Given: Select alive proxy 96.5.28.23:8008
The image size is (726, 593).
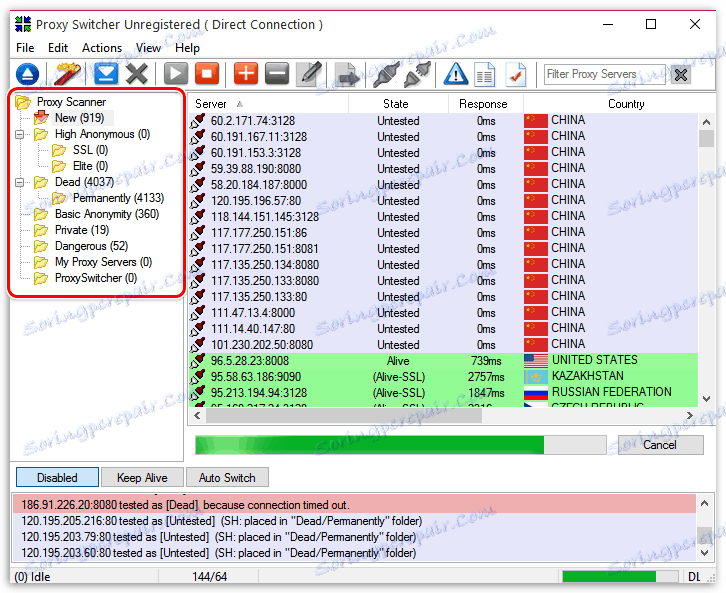Looking at the screenshot, I should pos(444,361).
